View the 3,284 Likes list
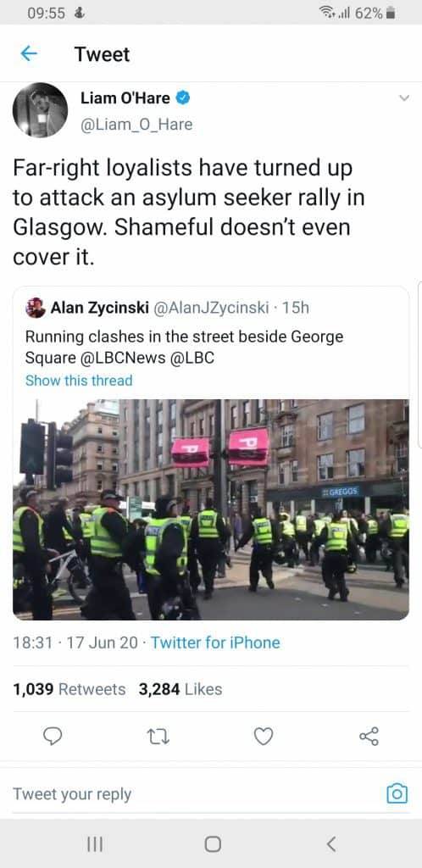 (x=180, y=689)
